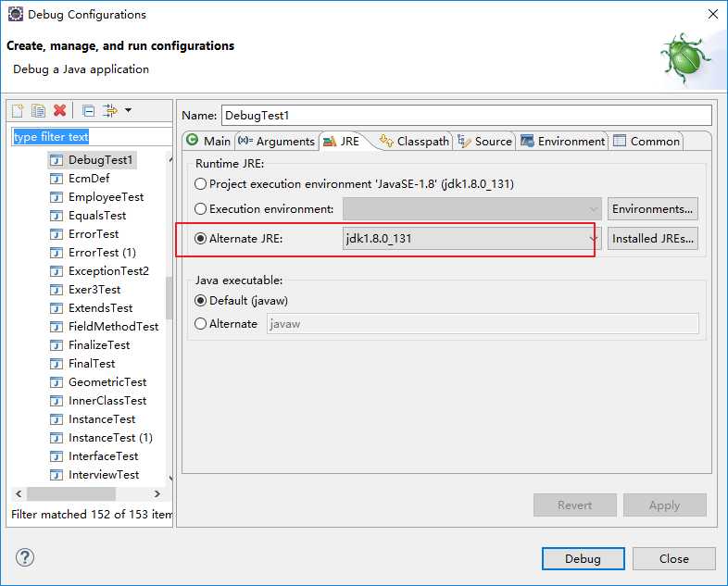Switch to the Classpath tab
This screenshot has height=586, width=728.
(414, 141)
